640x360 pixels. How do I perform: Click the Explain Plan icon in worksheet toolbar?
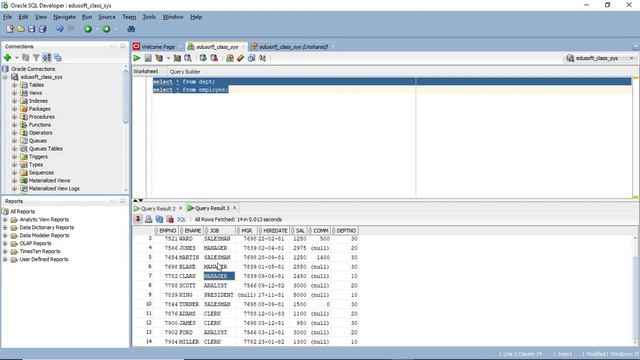[x=159, y=58]
